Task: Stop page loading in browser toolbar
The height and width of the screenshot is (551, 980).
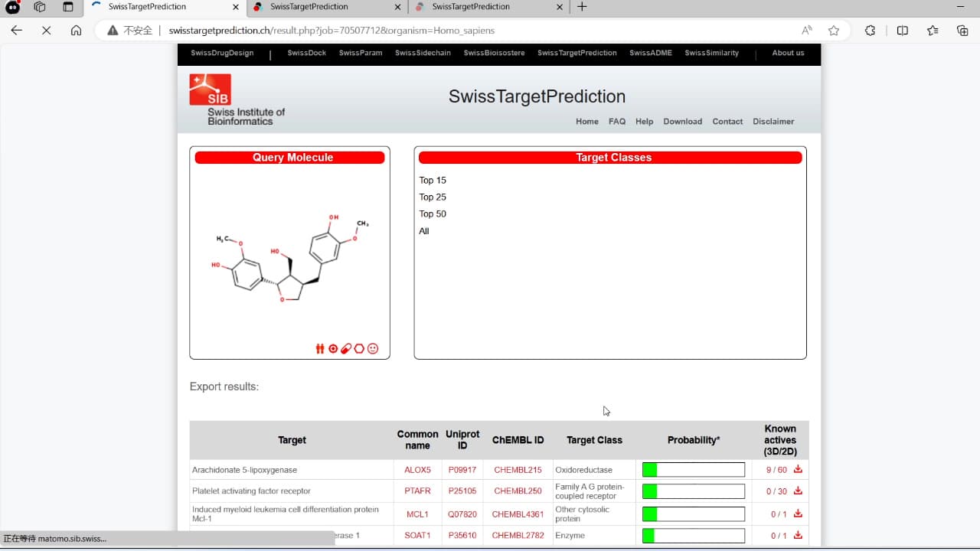Action: [x=46, y=31]
